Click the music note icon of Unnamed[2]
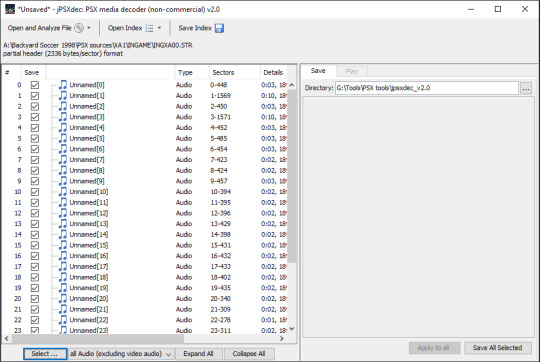 [63, 106]
